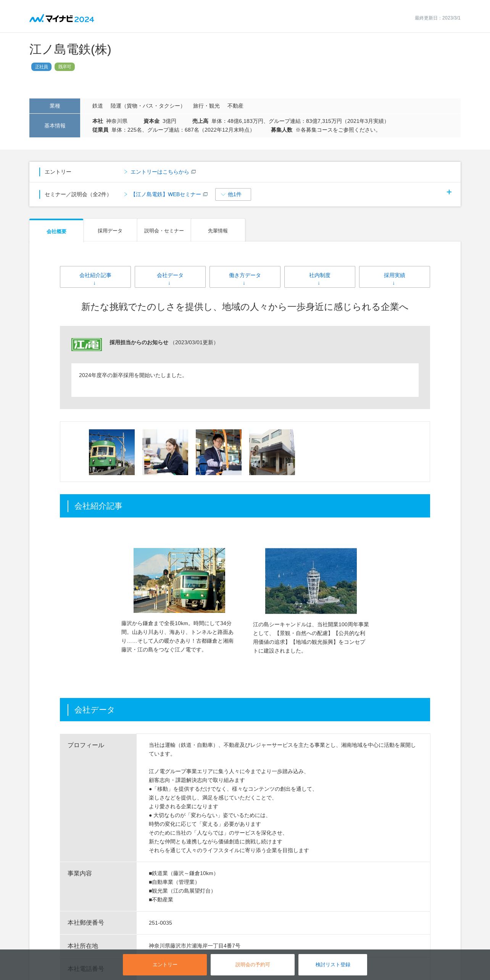Open the 【江ノ島電鉄】WEBセミナー link
Viewport: 490px width, 980px height.
point(166,195)
